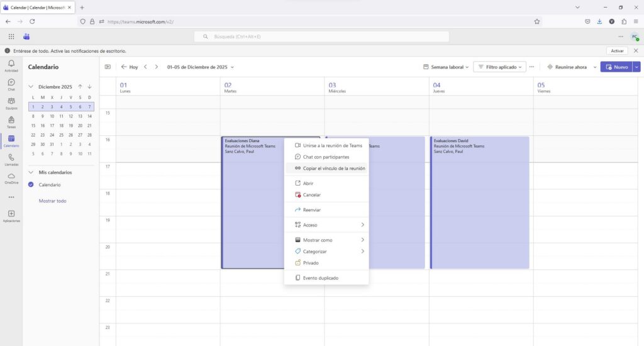Expand the Mostrar como submenu
The height and width of the screenshot is (346, 644).
pyautogui.click(x=363, y=240)
